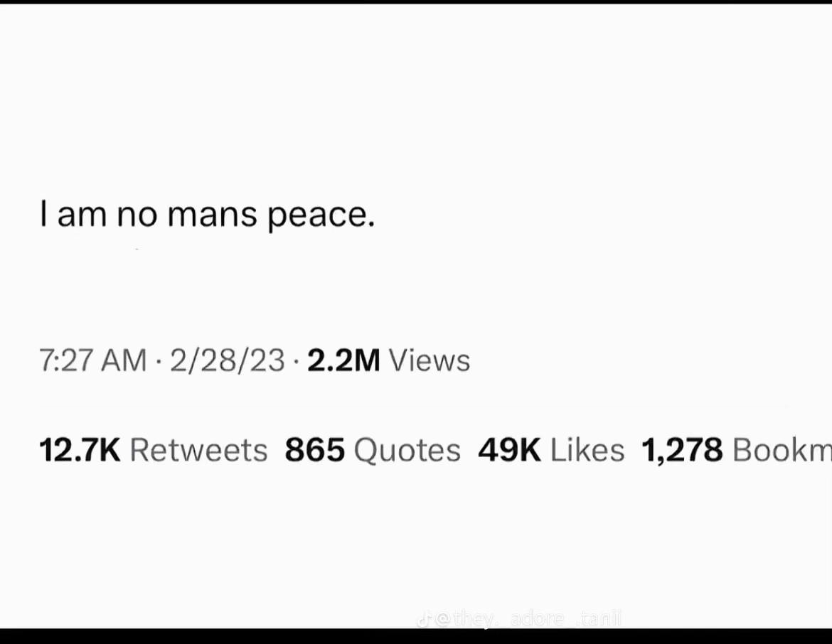Click the Retweets label
Viewport: 832px width, 644px height.
[x=198, y=450]
